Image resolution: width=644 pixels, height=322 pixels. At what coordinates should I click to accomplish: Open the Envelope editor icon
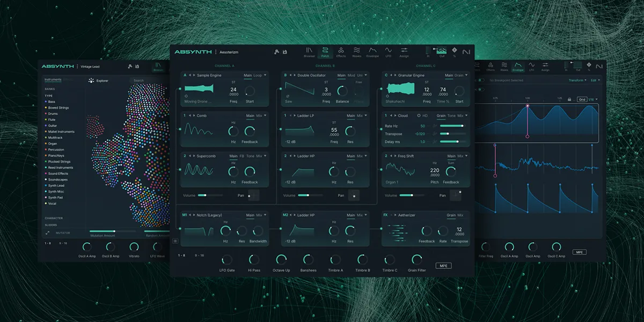click(x=372, y=50)
